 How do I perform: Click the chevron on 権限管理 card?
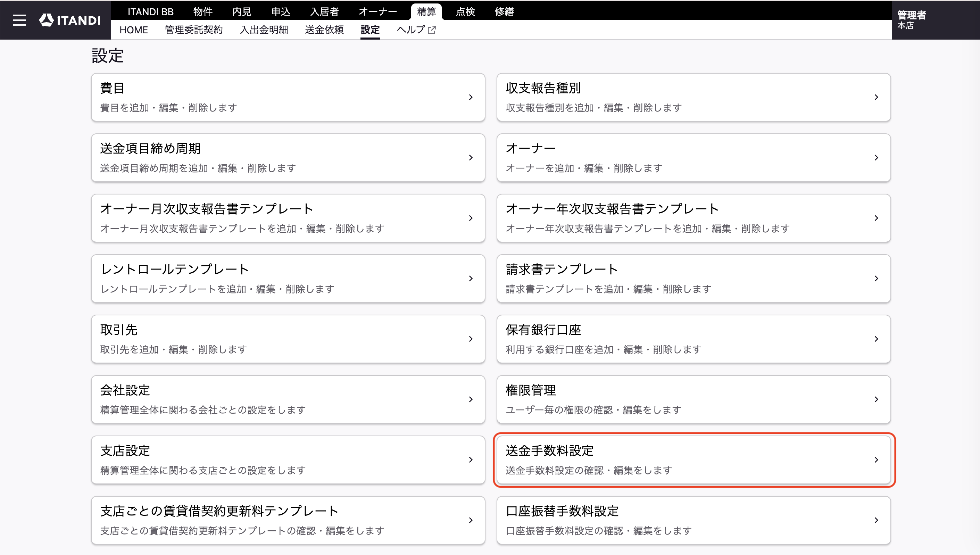point(876,399)
